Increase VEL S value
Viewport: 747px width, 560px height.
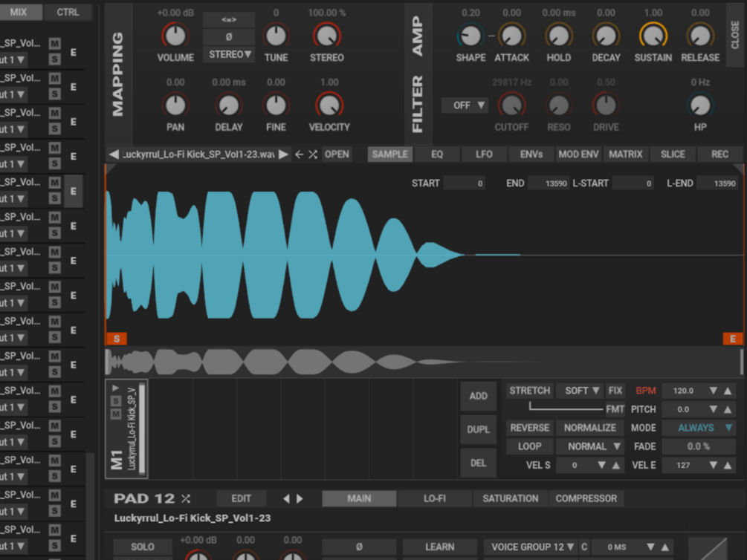click(616, 465)
